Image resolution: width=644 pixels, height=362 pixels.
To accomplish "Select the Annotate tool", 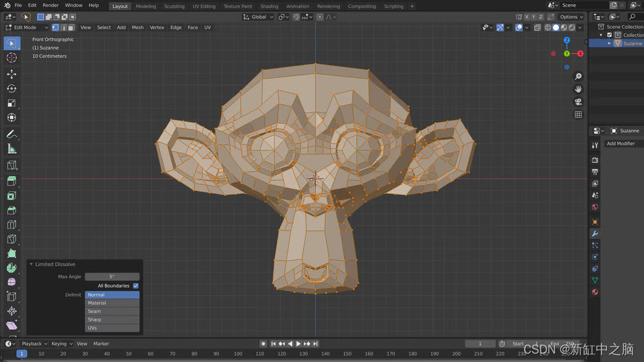I will coord(12,135).
